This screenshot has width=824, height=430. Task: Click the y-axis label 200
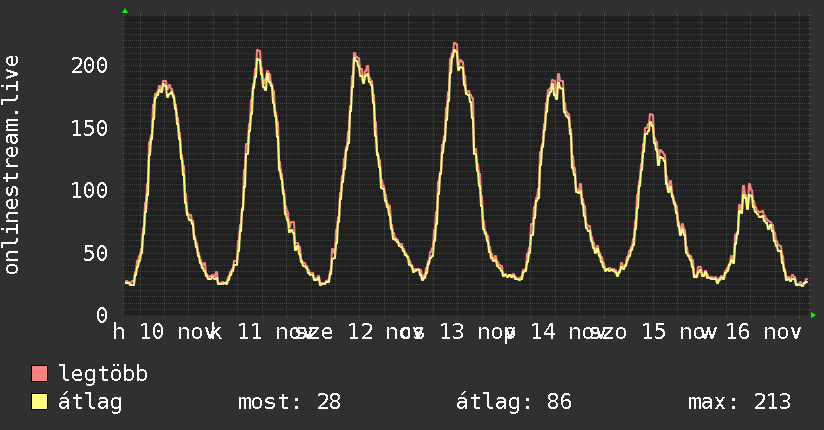tap(89, 66)
